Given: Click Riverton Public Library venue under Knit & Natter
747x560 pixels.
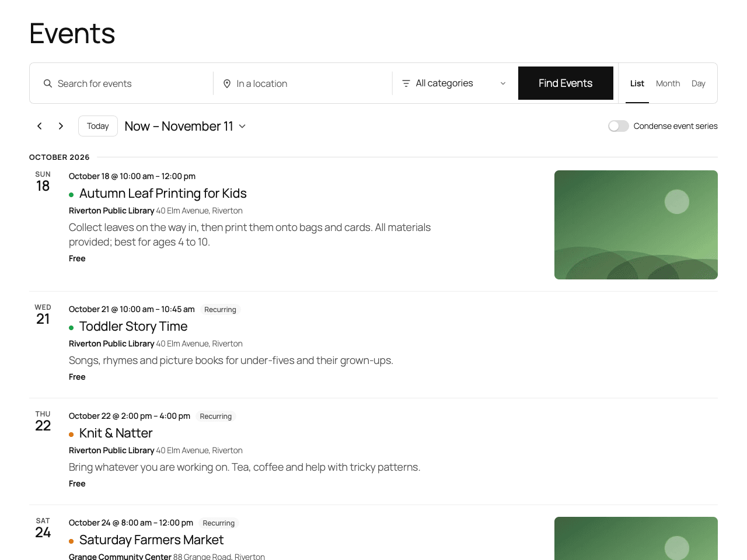Looking at the screenshot, I should tap(111, 450).
